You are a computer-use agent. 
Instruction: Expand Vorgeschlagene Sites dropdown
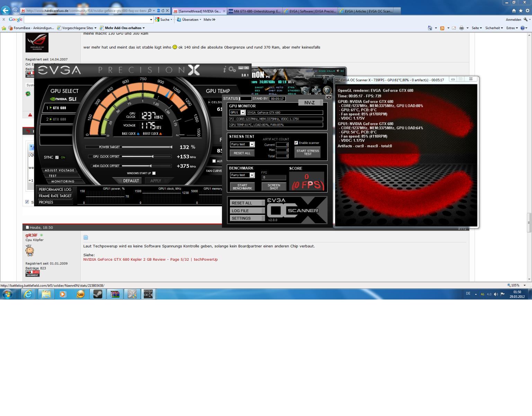click(x=96, y=28)
